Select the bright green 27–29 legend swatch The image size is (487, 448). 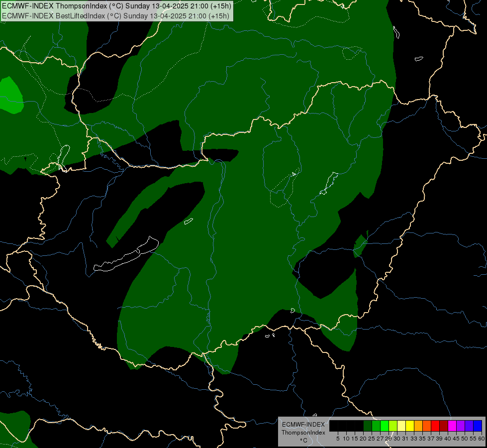[385, 426]
